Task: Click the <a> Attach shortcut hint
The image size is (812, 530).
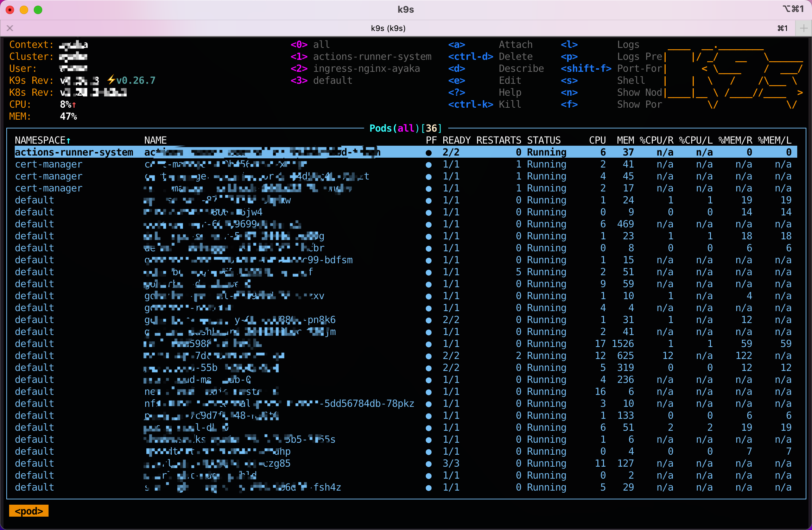Action: click(490, 45)
